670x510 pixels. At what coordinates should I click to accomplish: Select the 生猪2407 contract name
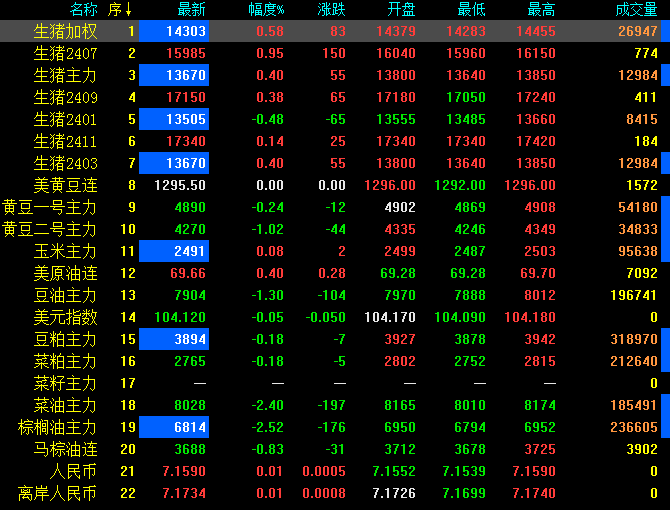tap(65, 53)
